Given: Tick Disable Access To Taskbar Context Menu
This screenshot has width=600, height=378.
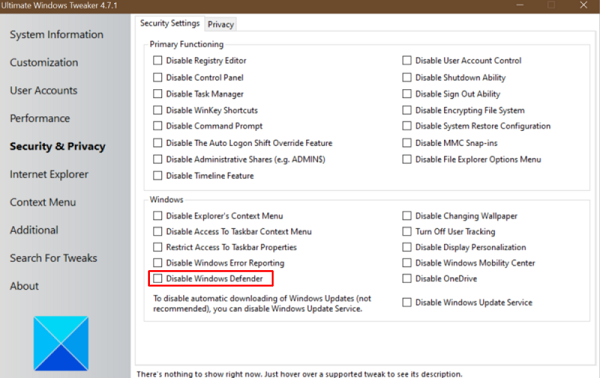Looking at the screenshot, I should 157,231.
